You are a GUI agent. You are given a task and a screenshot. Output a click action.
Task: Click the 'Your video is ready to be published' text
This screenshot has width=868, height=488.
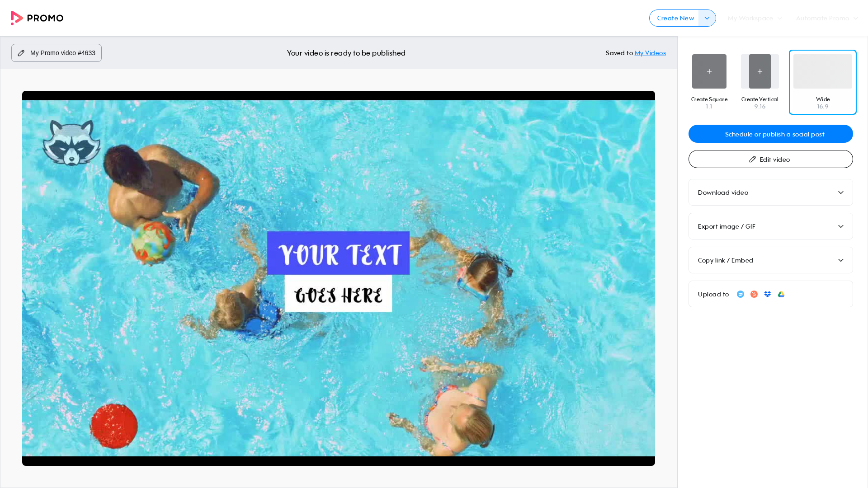tap(346, 53)
